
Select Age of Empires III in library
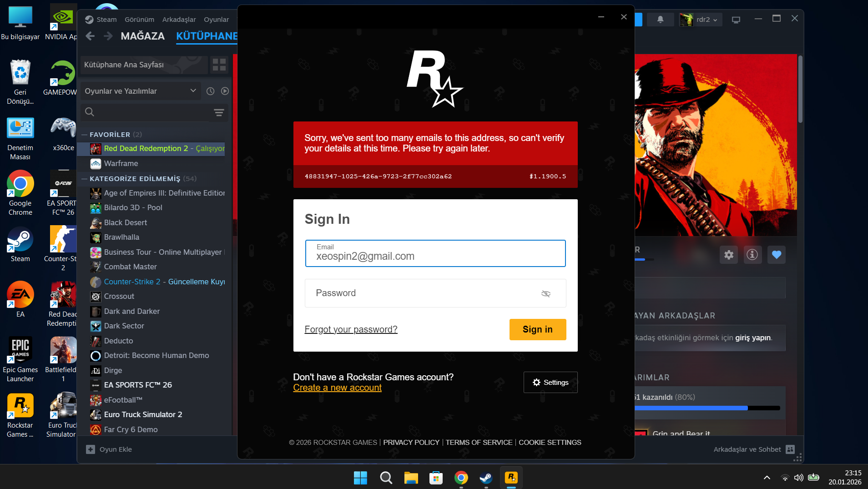(x=157, y=193)
